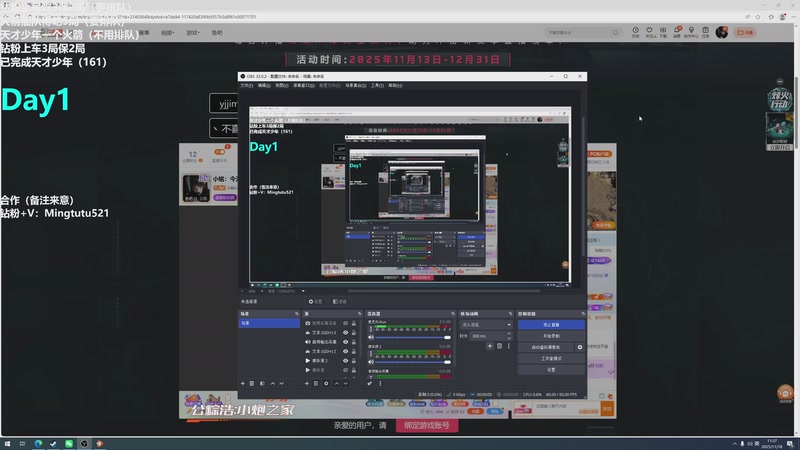The width and height of the screenshot is (800, 450).
Task: Undock the scene transitions panel header icon
Action: [510, 314]
